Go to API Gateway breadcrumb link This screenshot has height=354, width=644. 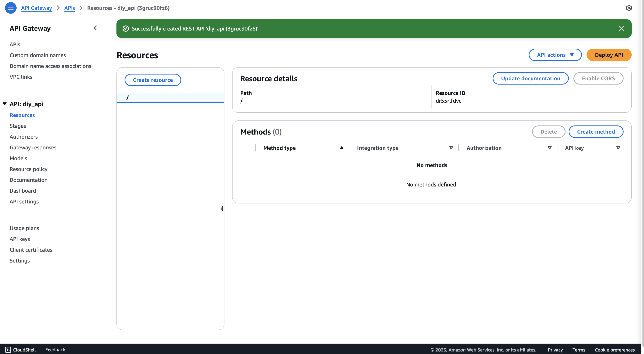pos(36,8)
